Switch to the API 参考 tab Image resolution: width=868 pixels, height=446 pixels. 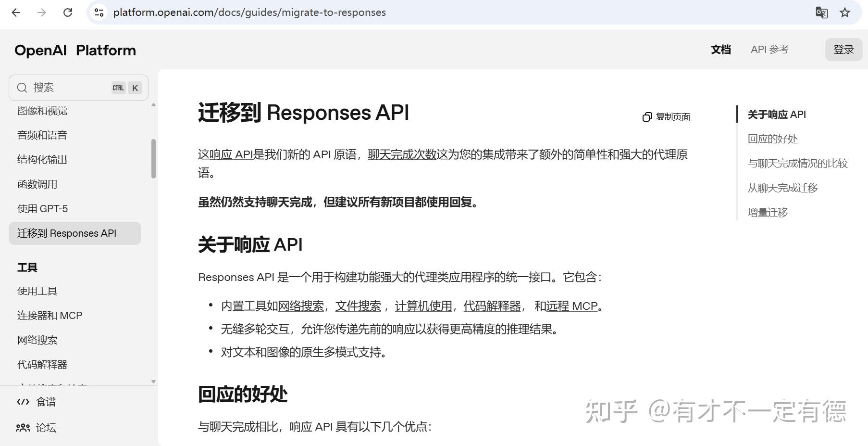click(x=769, y=50)
